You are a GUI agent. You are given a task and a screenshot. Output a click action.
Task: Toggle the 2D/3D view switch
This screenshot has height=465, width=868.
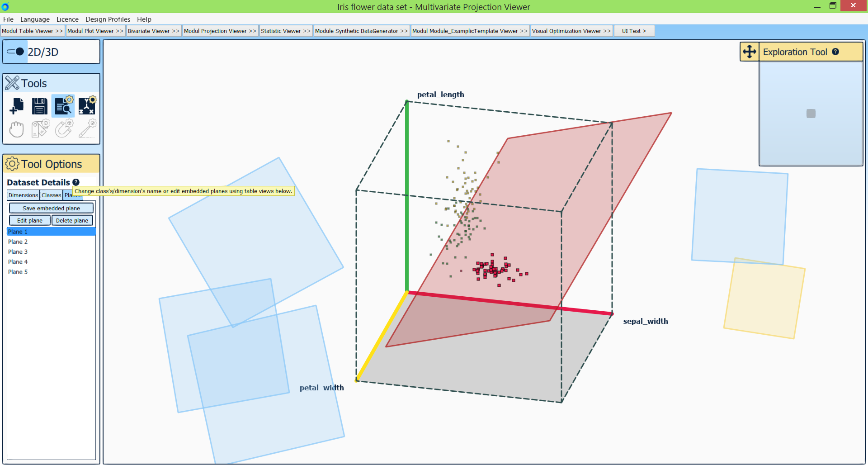pos(15,52)
